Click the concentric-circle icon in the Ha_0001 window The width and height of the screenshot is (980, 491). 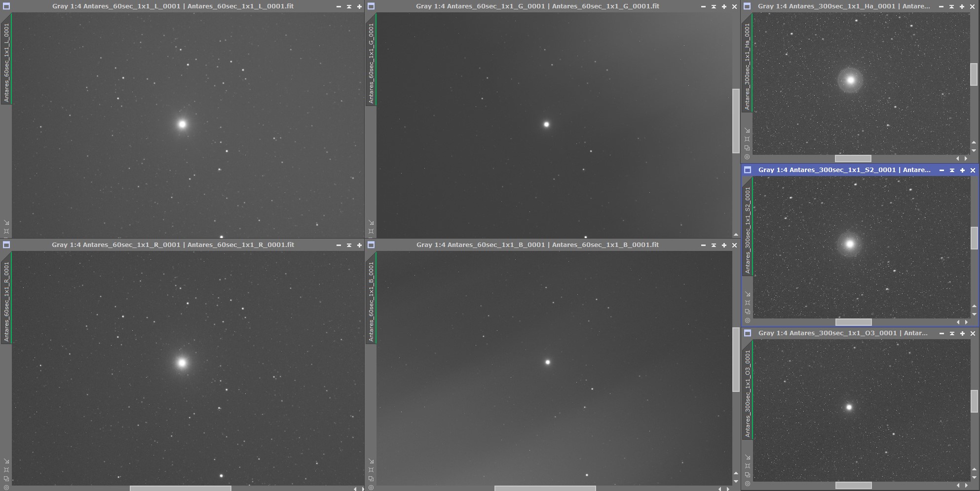pos(747,157)
